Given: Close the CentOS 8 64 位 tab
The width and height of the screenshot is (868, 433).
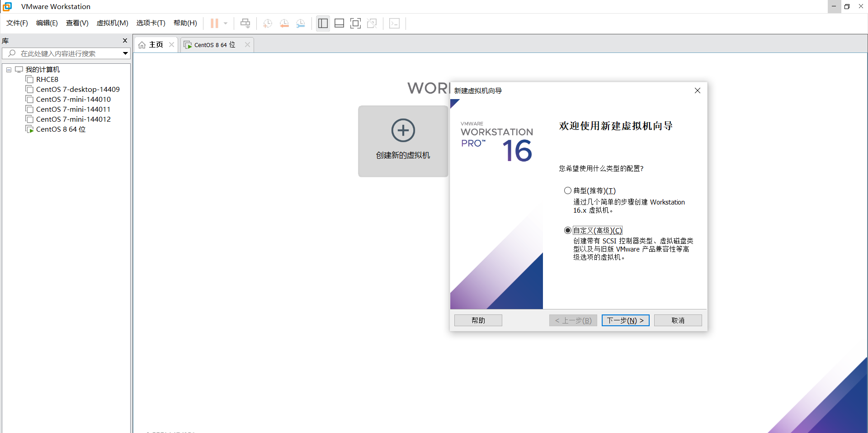Looking at the screenshot, I should coord(247,44).
